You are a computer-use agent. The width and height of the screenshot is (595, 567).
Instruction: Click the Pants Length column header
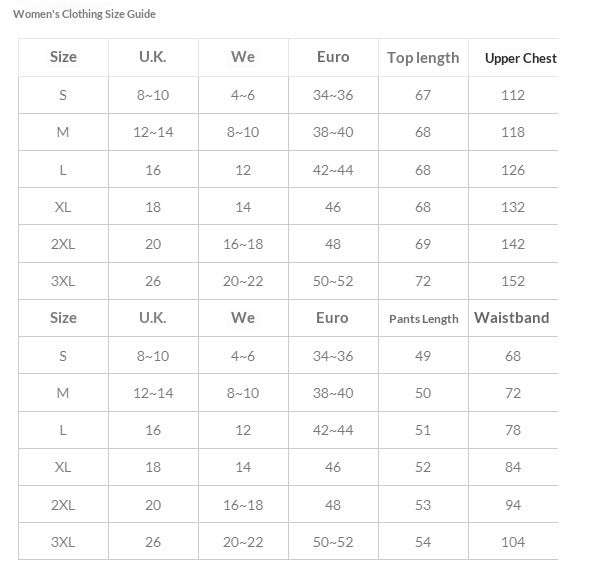[x=423, y=319]
